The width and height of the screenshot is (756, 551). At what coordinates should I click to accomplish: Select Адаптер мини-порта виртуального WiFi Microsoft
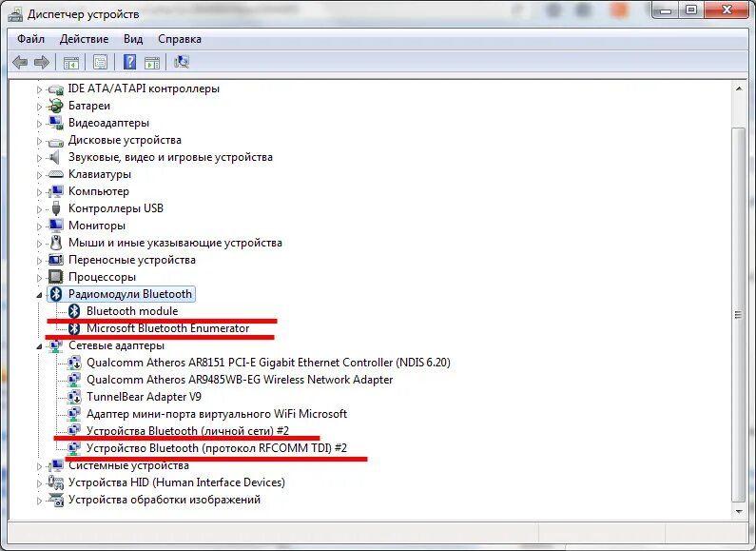(x=217, y=414)
